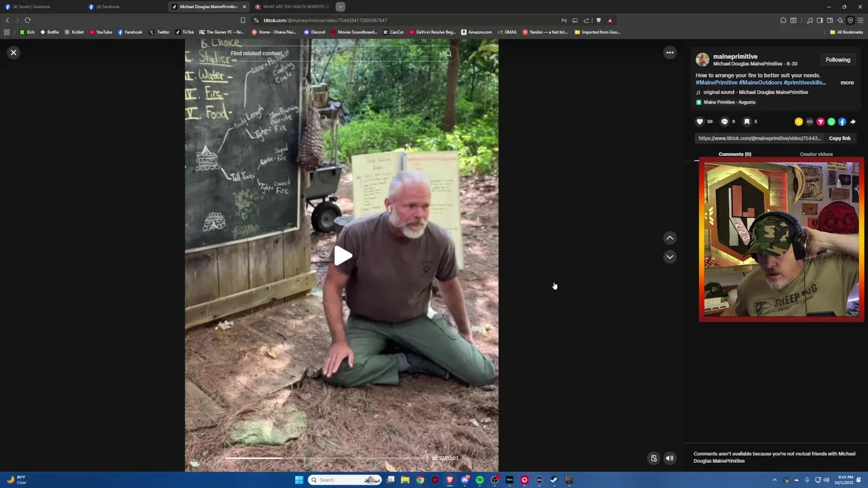Send to friends via pink arrow icon
Image resolution: width=868 pixels, height=488 pixels.
(820, 122)
